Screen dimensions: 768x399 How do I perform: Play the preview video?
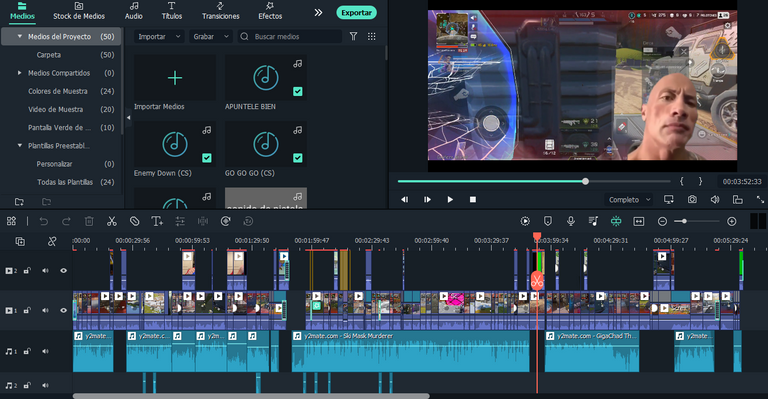(x=450, y=199)
